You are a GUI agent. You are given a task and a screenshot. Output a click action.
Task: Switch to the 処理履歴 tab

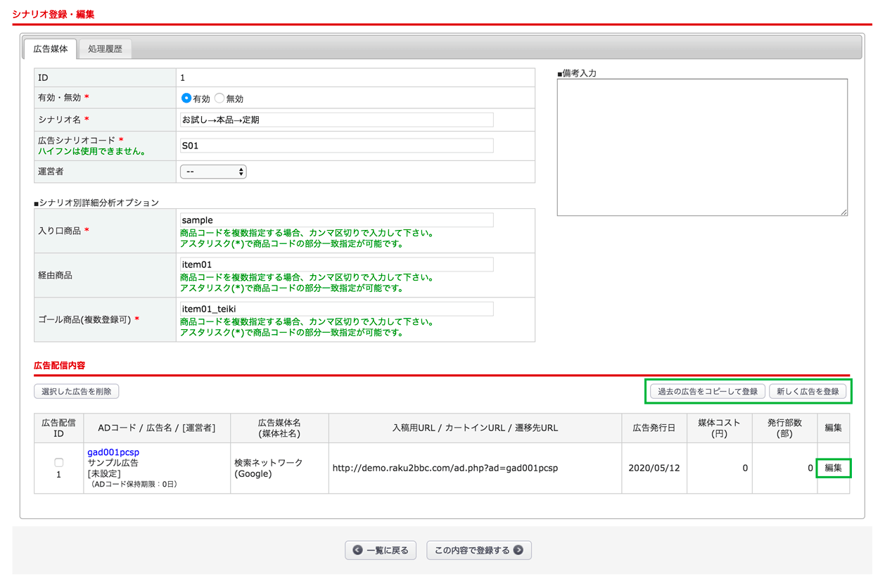(x=105, y=49)
